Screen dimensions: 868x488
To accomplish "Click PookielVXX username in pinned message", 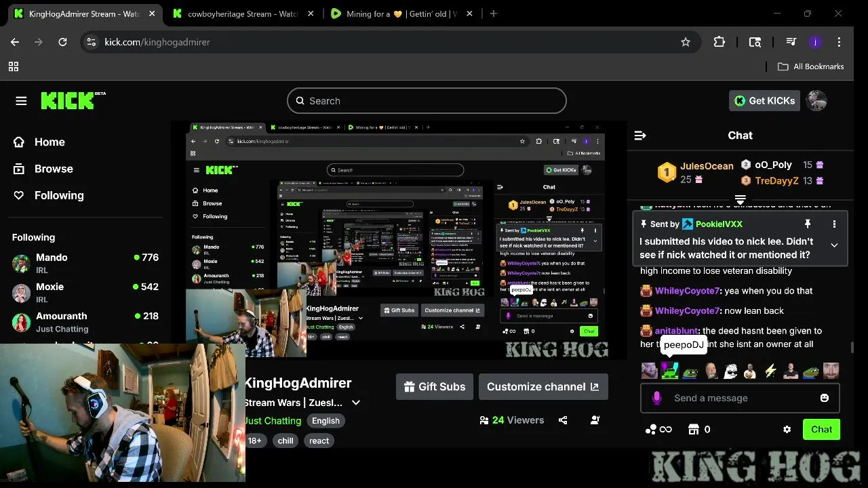I will (719, 224).
